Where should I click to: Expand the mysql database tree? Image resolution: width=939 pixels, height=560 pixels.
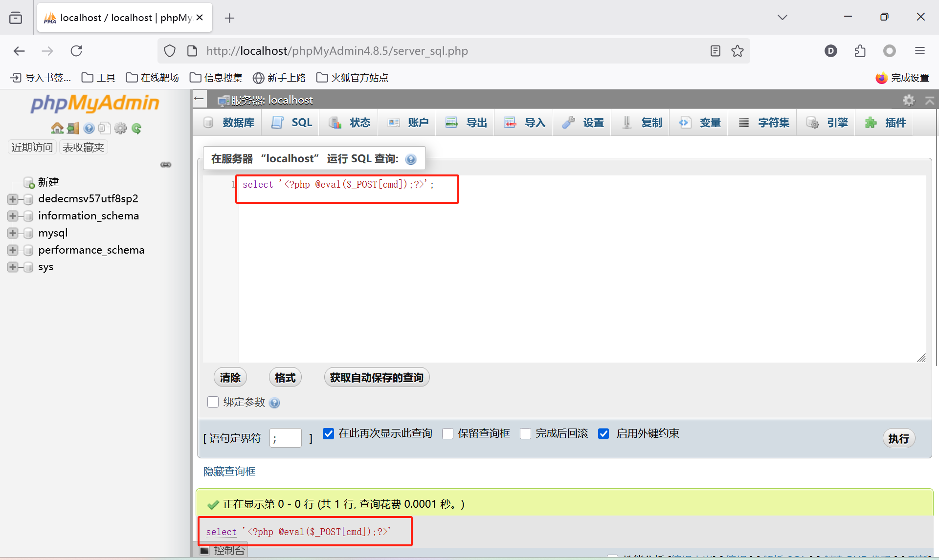point(13,233)
